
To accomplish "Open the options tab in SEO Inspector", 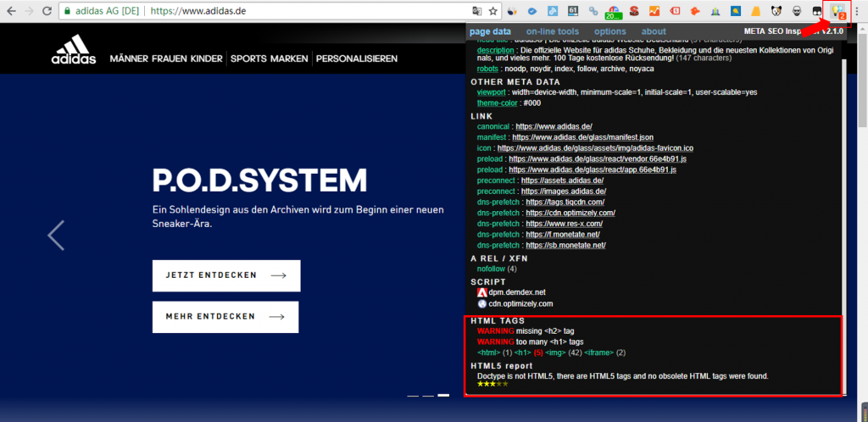I will (609, 31).
